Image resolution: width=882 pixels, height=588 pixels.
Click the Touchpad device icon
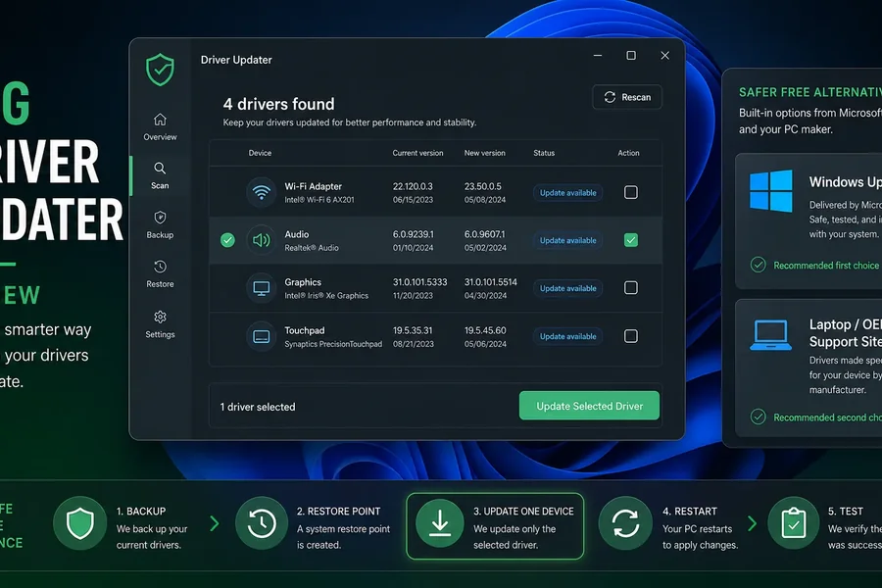(261, 336)
